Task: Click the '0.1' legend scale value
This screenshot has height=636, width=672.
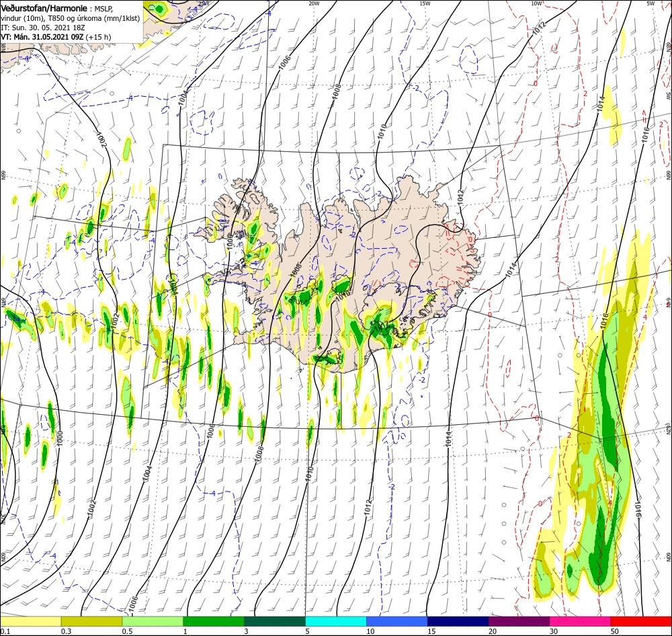Action: [5, 631]
